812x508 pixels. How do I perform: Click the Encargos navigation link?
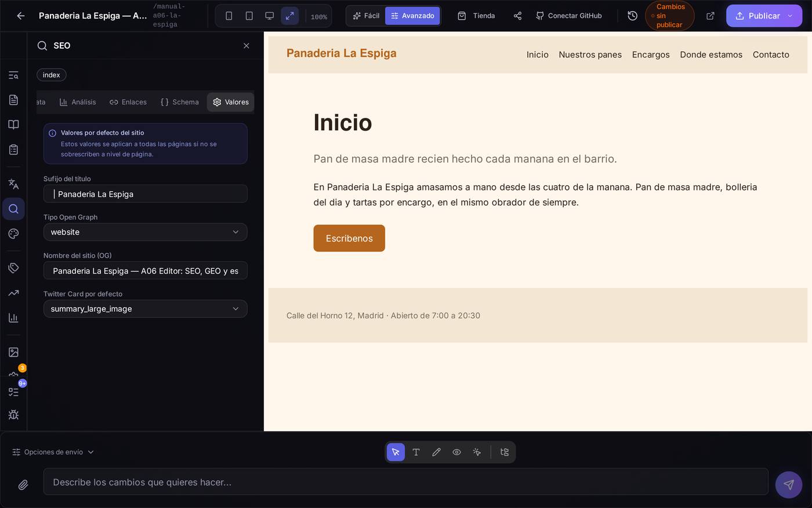coord(651,55)
